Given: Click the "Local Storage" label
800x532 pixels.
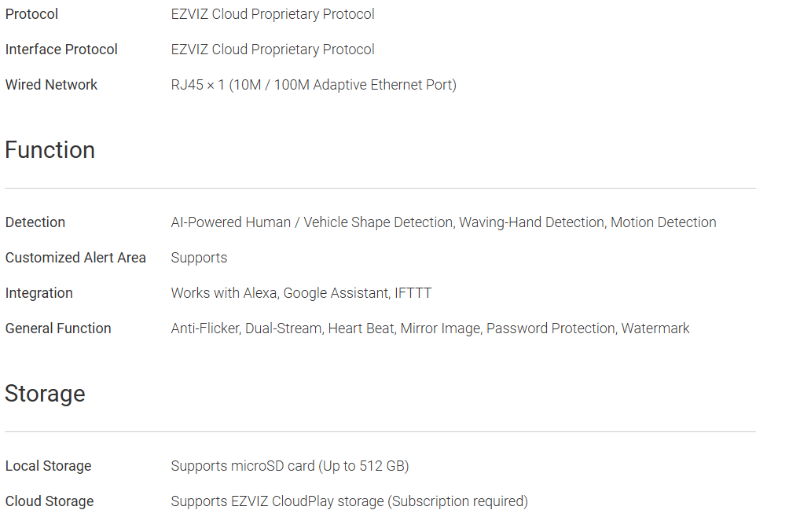Looking at the screenshot, I should tap(48, 466).
